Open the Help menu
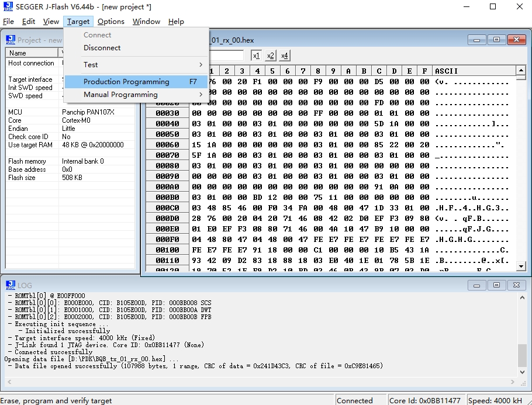 176,22
